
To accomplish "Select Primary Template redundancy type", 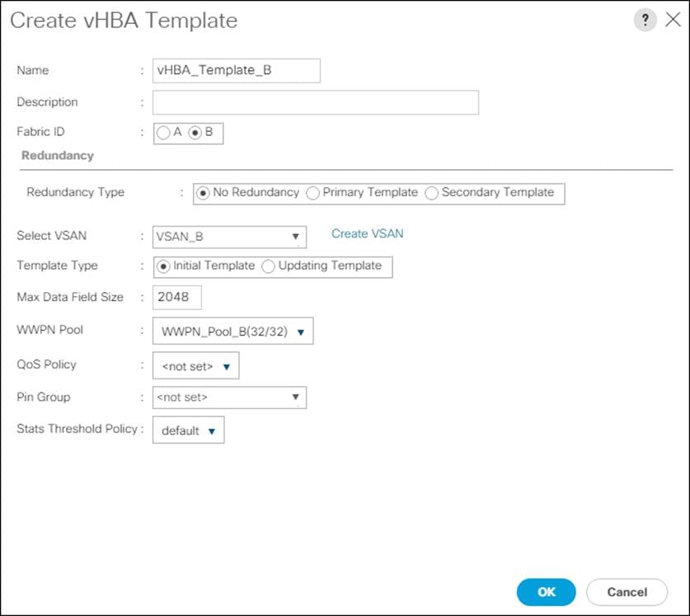I will pos(313,193).
